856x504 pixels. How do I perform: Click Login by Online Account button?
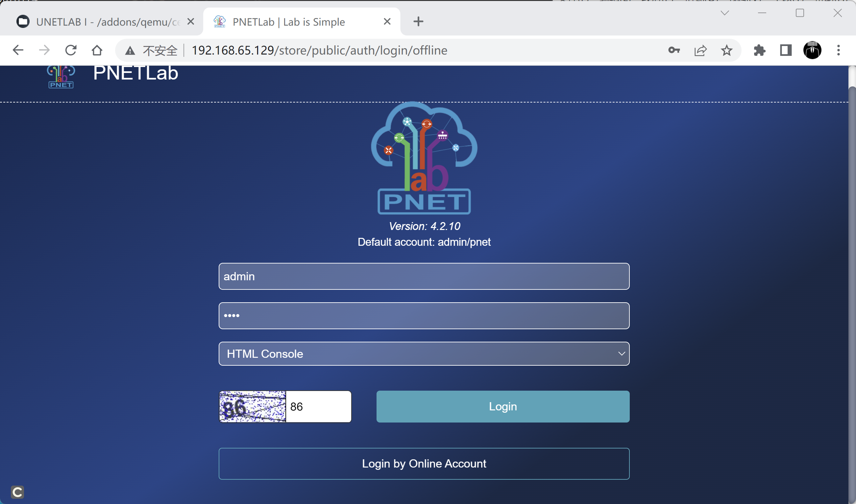pyautogui.click(x=424, y=464)
